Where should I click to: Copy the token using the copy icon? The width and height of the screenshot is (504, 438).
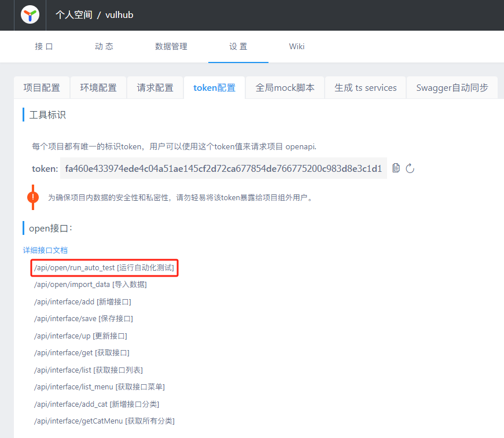pyautogui.click(x=396, y=168)
